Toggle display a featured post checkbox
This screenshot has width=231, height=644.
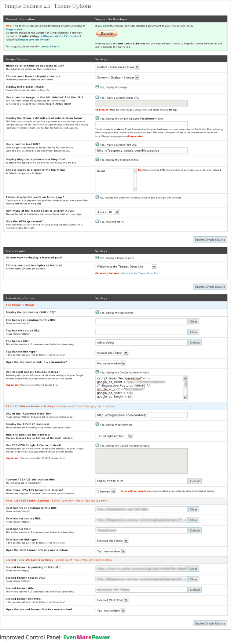[97, 258]
